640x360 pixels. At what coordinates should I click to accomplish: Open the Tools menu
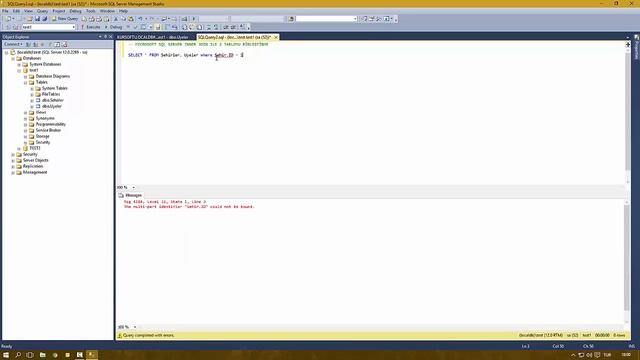(91, 11)
